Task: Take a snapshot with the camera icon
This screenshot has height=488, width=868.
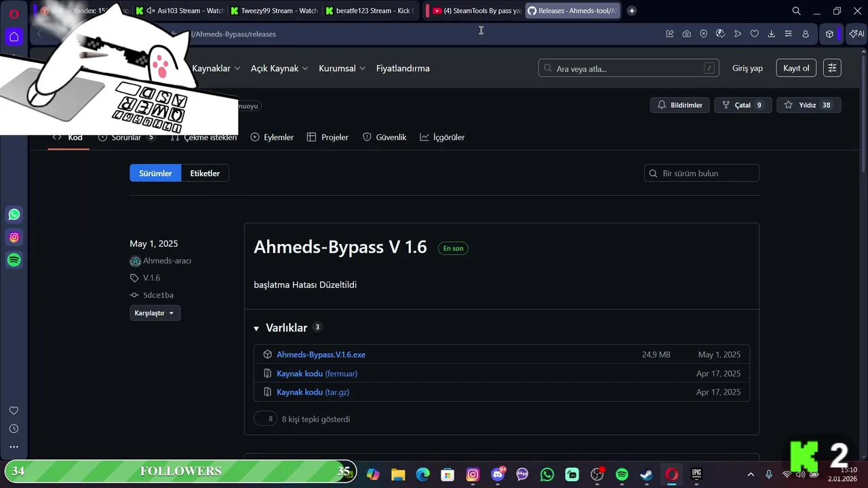Action: pyautogui.click(x=686, y=34)
